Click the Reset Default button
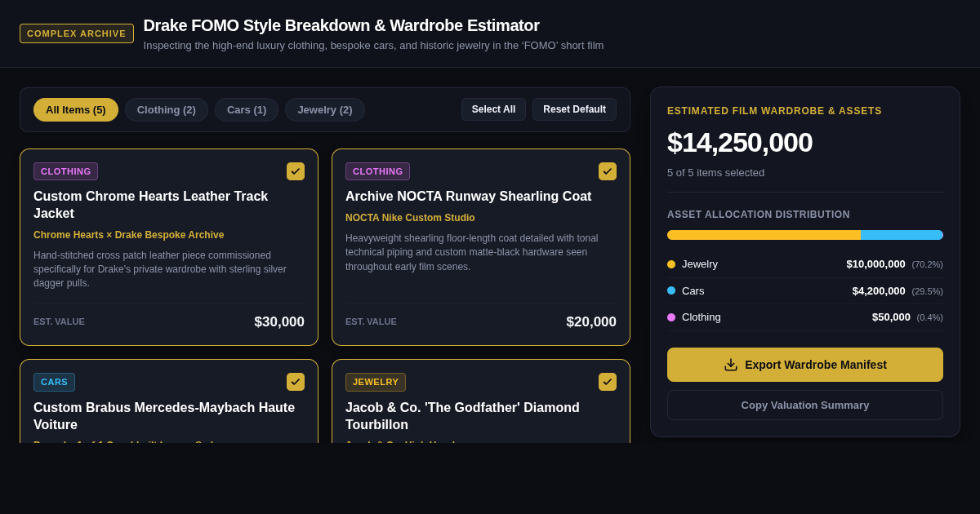 coord(575,109)
